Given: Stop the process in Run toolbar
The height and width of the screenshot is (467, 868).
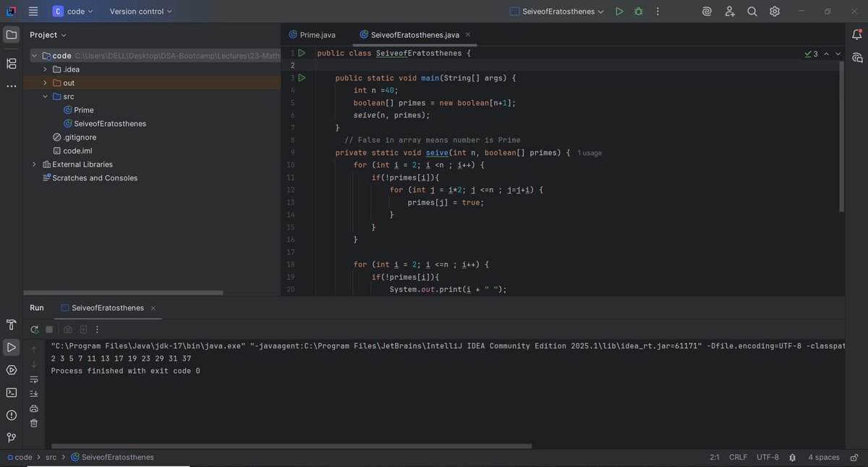Looking at the screenshot, I should (x=50, y=329).
